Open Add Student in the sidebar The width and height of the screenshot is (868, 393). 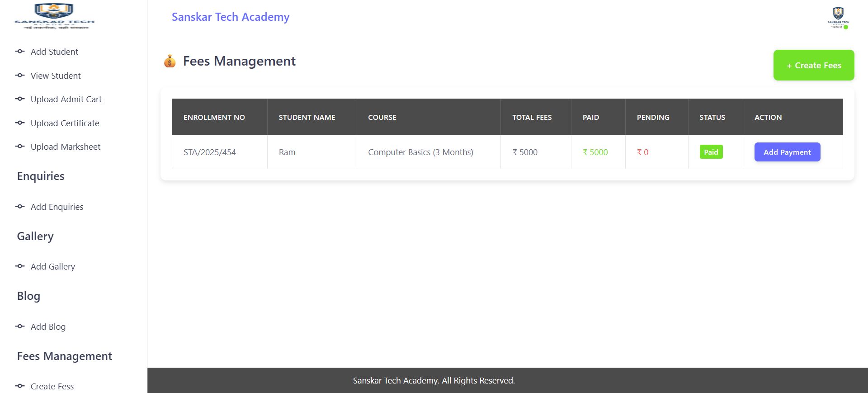54,52
